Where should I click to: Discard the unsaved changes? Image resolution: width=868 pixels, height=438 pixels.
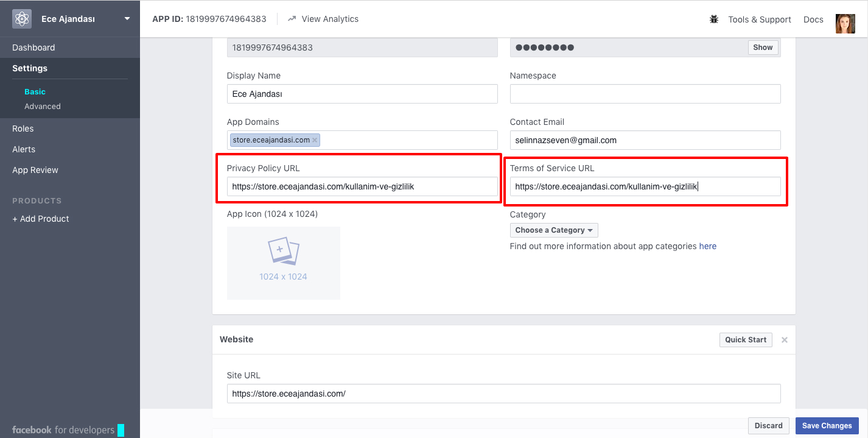[x=768, y=426]
